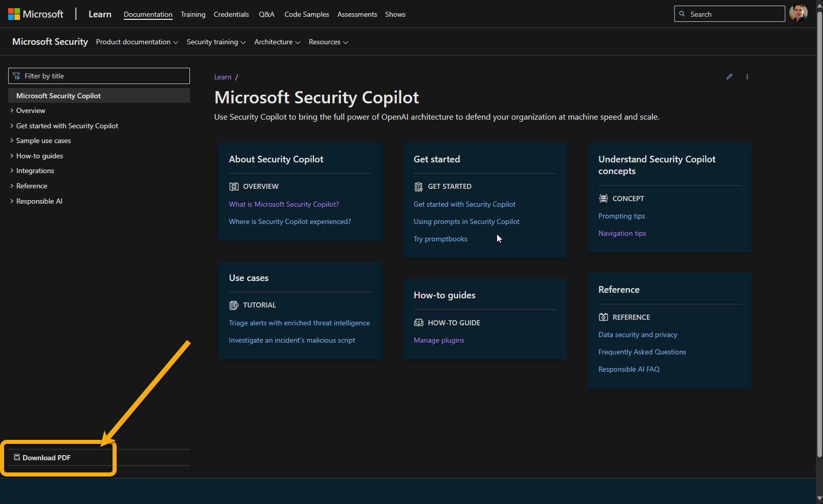This screenshot has width=823, height=504.
Task: Open the Resources dropdown
Action: tap(328, 42)
